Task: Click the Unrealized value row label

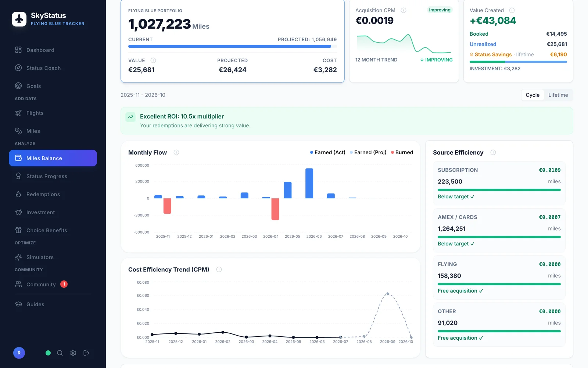Action: pyautogui.click(x=483, y=44)
